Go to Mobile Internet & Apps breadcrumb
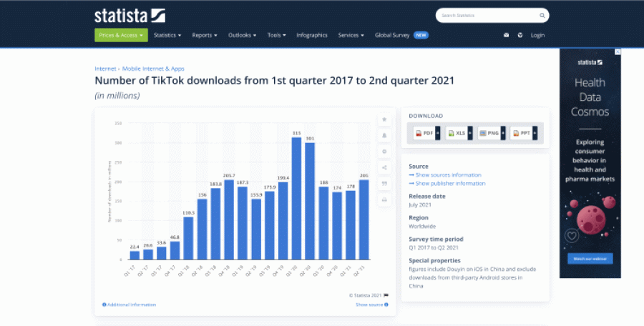 coord(153,69)
